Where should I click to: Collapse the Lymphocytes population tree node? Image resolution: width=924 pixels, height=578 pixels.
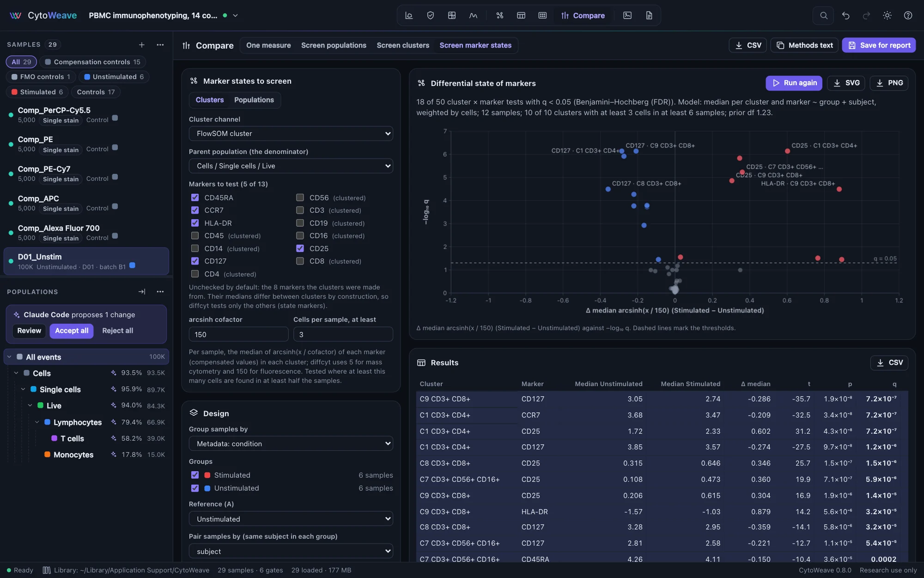(37, 422)
